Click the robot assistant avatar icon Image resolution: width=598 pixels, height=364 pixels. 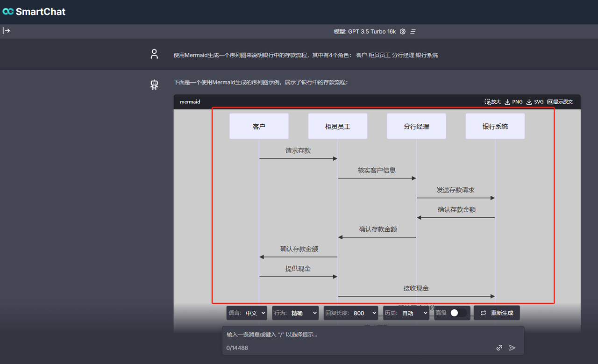pos(154,85)
